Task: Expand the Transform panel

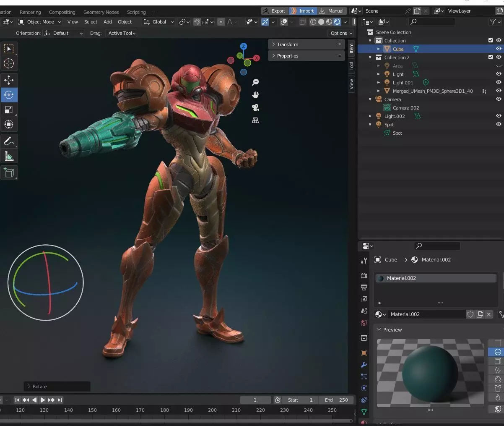Action: coord(306,44)
